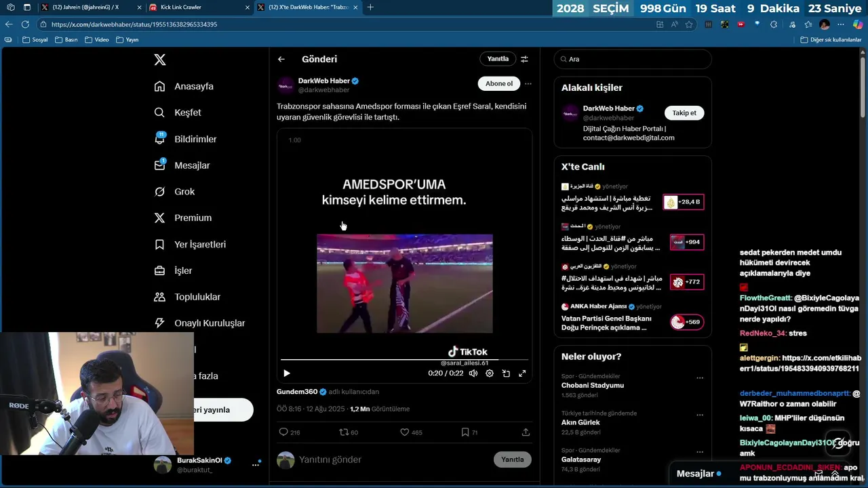Open more options for Galatasaray trend
The height and width of the screenshot is (488, 868).
pos(700,453)
